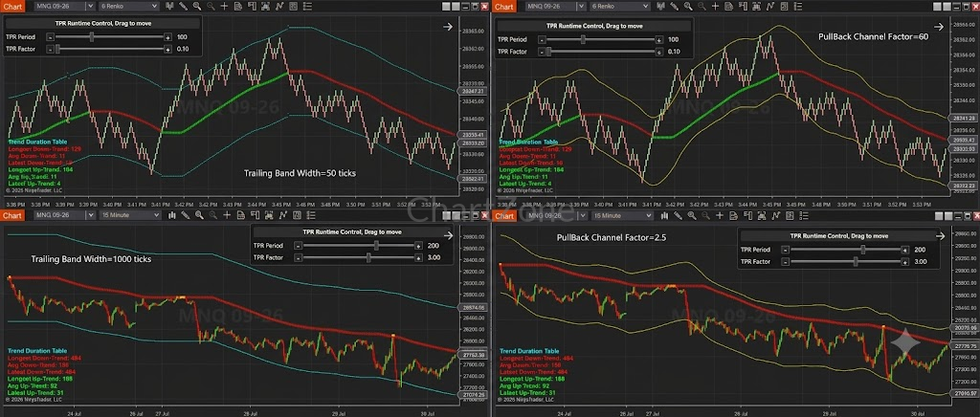Click TPR Runtime Control title bar in Trailing Band 50 chart
Image resolution: width=980 pixels, height=417 pixels.
click(102, 23)
